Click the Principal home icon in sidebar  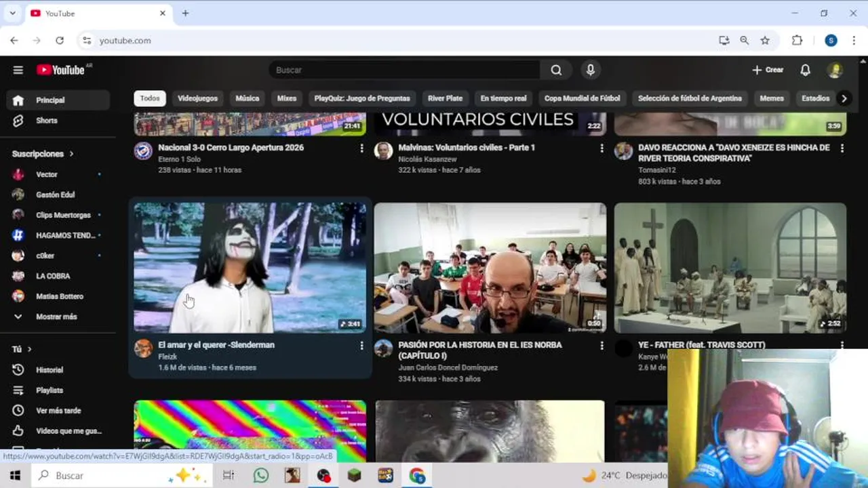point(18,100)
